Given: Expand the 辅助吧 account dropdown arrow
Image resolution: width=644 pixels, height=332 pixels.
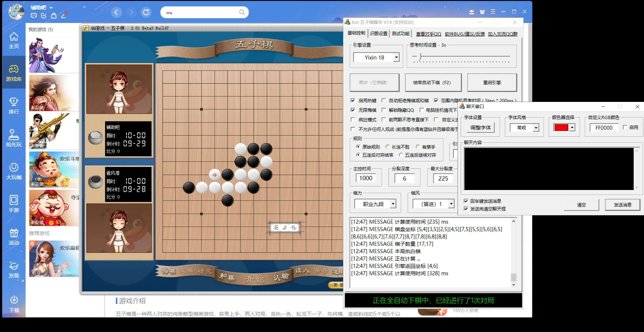Looking at the screenshot, I should pyautogui.click(x=51, y=8).
